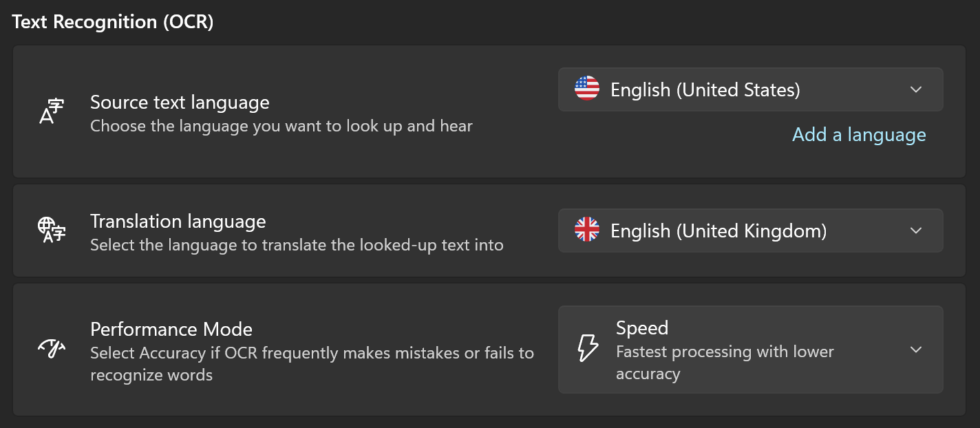This screenshot has height=428, width=980.
Task: Expand chevron beside English (United States)
Action: coord(916,89)
